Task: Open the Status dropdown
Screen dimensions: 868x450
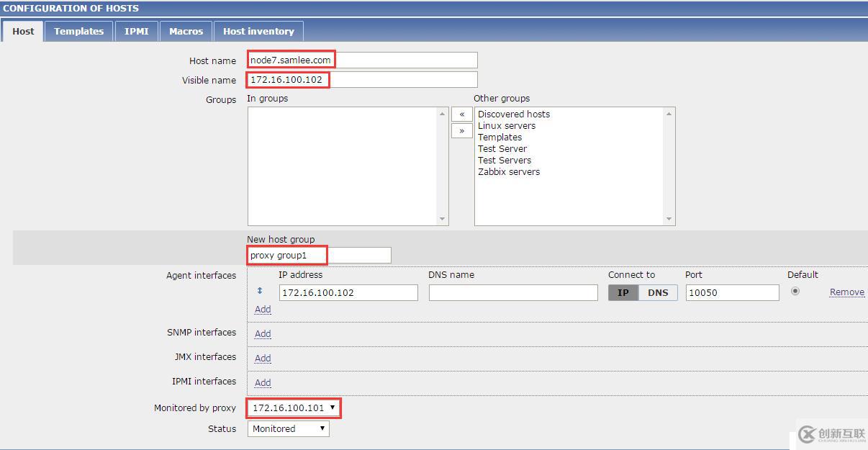Action: coord(289,428)
